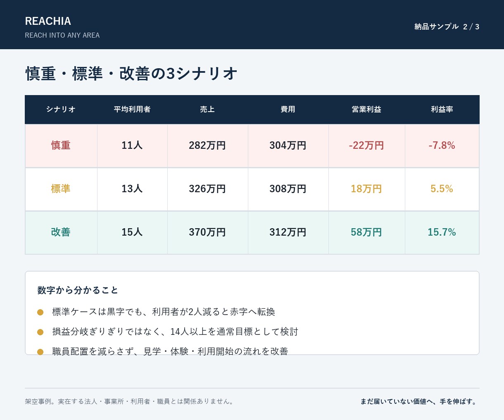Click the bullet text about 職員配置を減らさず
Screen dimensions: 504x420
(170, 351)
